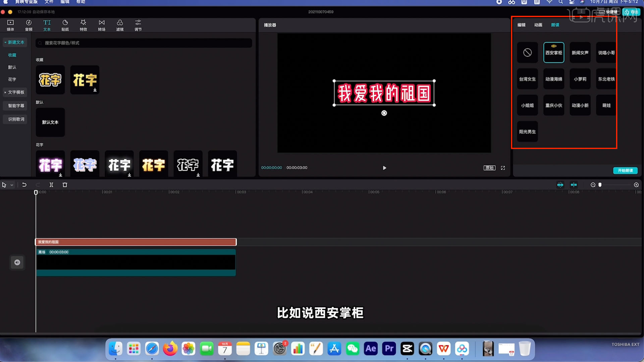This screenshot has height=362, width=644.
Task: Switch to the 朗读 tab
Action: [x=555, y=25]
